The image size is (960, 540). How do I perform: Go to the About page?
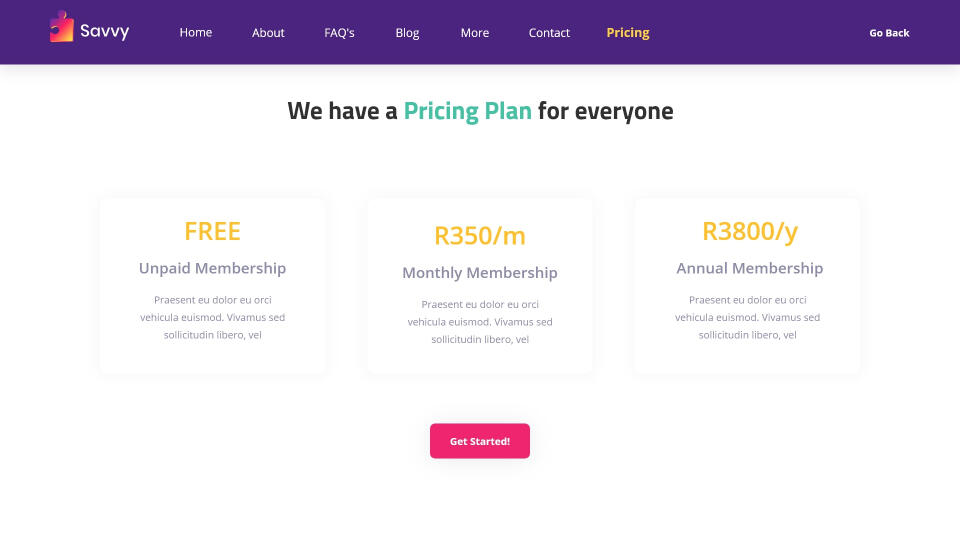[268, 33]
